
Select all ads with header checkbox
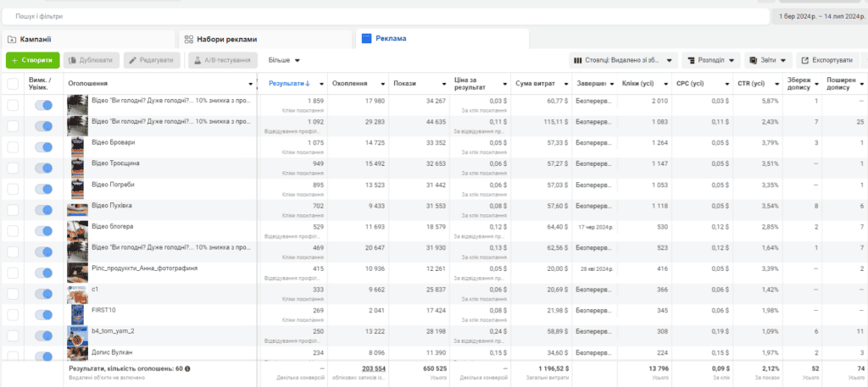tap(13, 84)
